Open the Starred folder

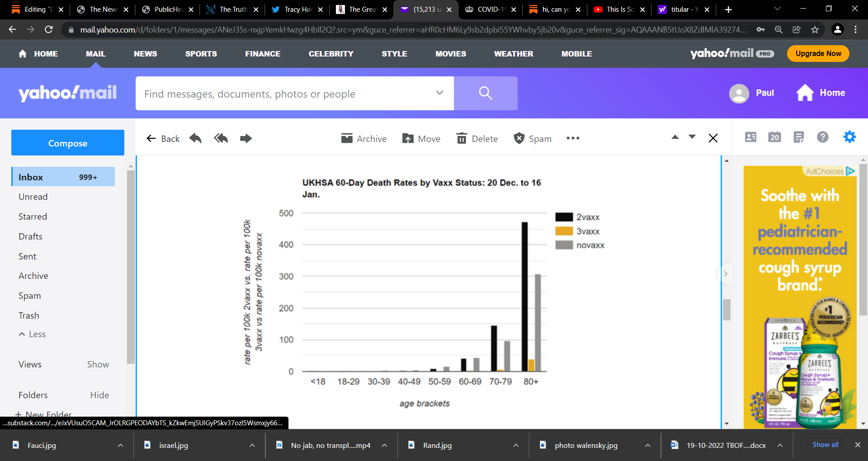(33, 216)
